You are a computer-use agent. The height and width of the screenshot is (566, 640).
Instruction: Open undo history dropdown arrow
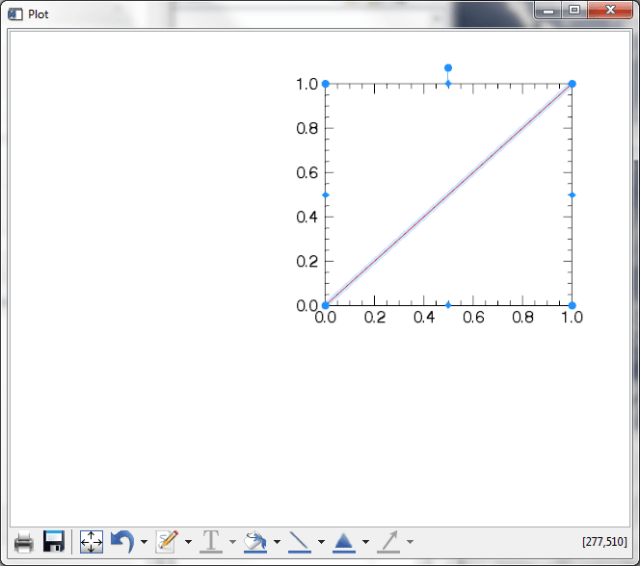pyautogui.click(x=144, y=542)
